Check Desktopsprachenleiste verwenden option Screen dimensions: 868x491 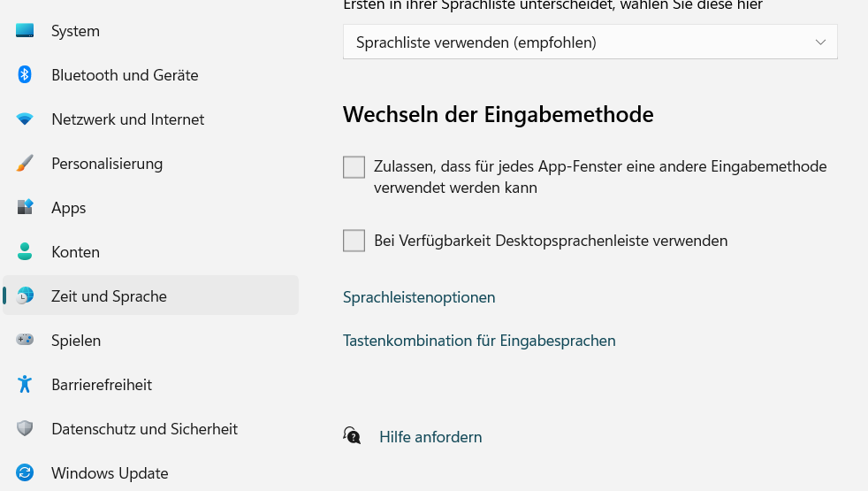(x=354, y=241)
